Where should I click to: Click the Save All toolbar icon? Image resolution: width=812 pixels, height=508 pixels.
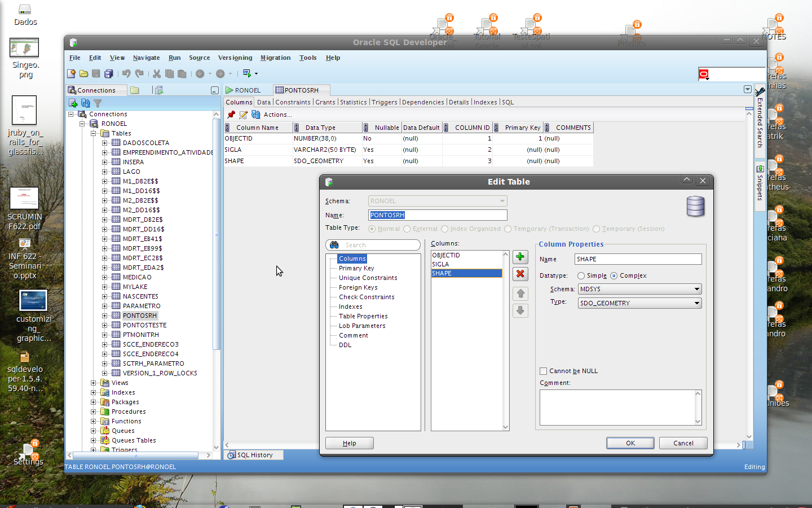[109, 73]
